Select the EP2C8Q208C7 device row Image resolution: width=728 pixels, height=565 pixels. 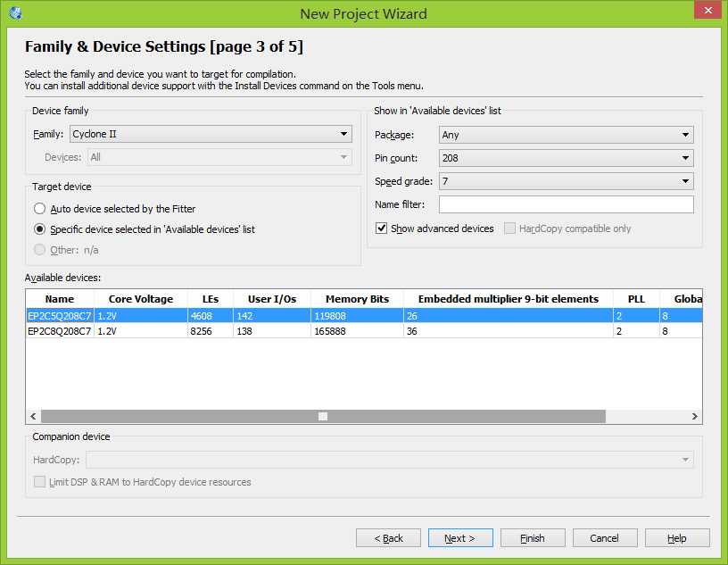pos(364,331)
